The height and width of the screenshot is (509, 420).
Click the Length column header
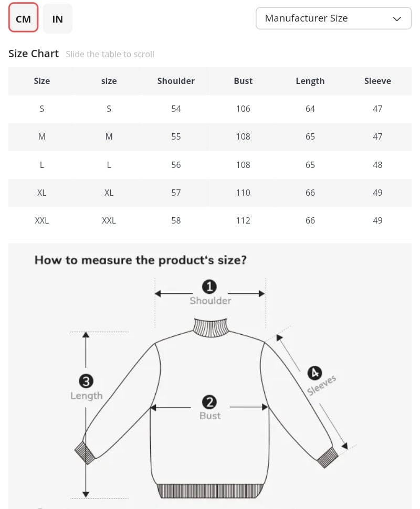tap(310, 81)
